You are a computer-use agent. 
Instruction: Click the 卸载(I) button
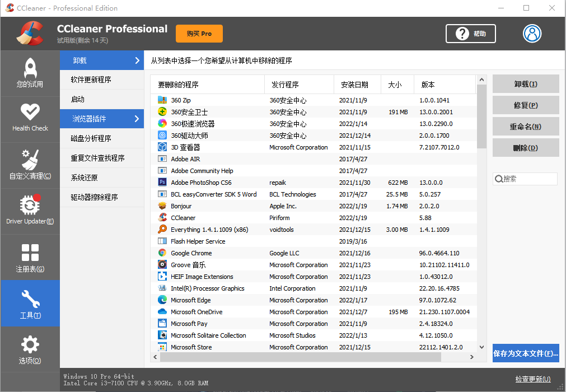(x=526, y=84)
